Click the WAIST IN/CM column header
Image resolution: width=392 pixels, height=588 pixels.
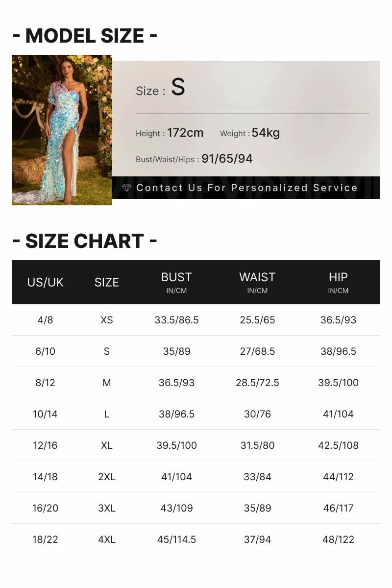(257, 282)
